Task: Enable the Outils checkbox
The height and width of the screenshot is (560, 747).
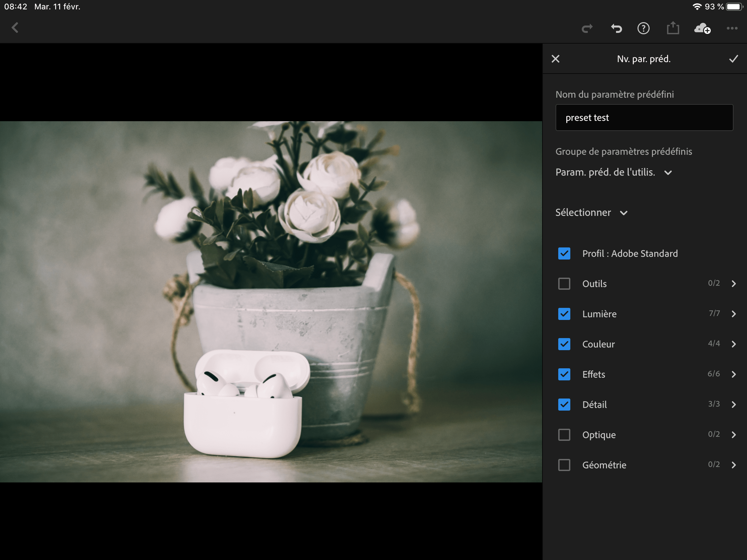Action: click(564, 284)
